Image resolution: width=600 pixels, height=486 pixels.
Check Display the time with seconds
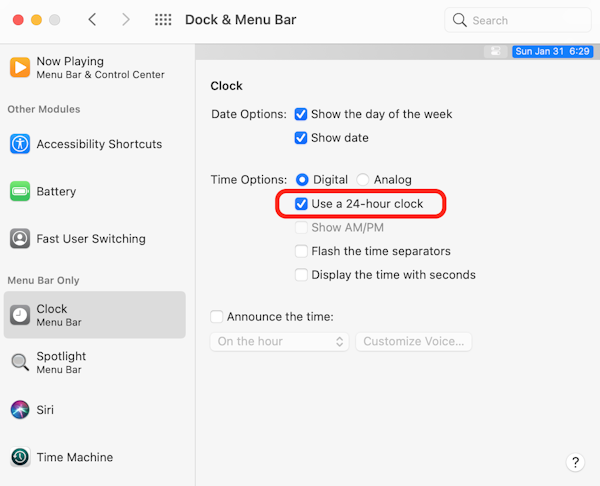pyautogui.click(x=301, y=274)
